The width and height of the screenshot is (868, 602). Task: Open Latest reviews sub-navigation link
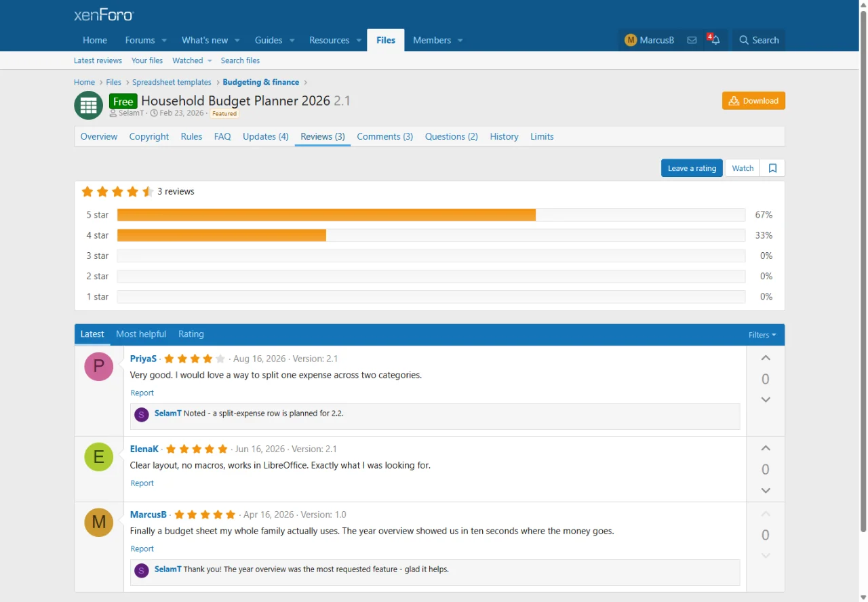click(x=98, y=61)
